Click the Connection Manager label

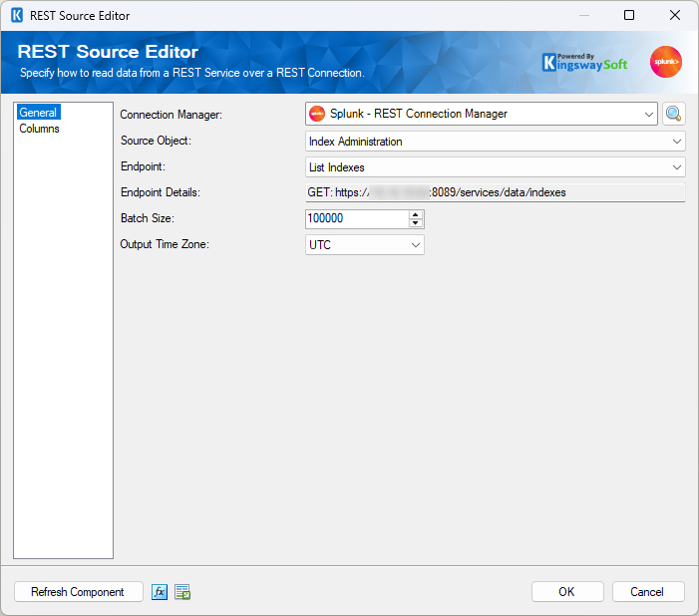[172, 115]
